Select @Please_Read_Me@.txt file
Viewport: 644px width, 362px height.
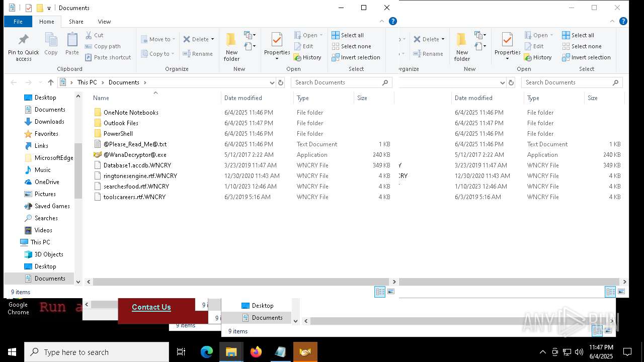pyautogui.click(x=135, y=144)
